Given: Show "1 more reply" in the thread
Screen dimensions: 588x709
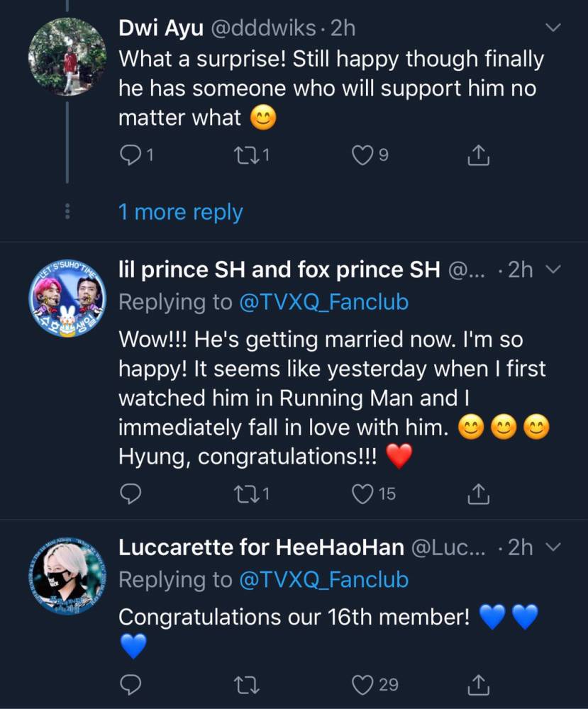Looking at the screenshot, I should click(180, 212).
